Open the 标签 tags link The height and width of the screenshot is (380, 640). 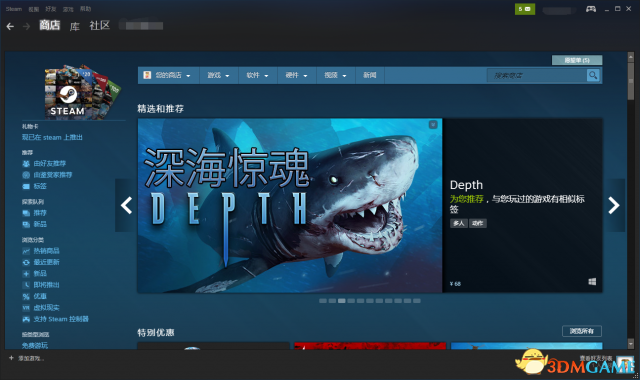(x=40, y=186)
